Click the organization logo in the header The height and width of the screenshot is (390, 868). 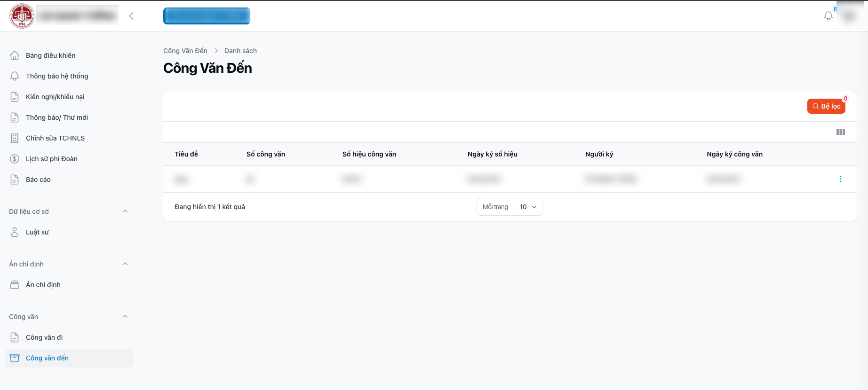[22, 16]
